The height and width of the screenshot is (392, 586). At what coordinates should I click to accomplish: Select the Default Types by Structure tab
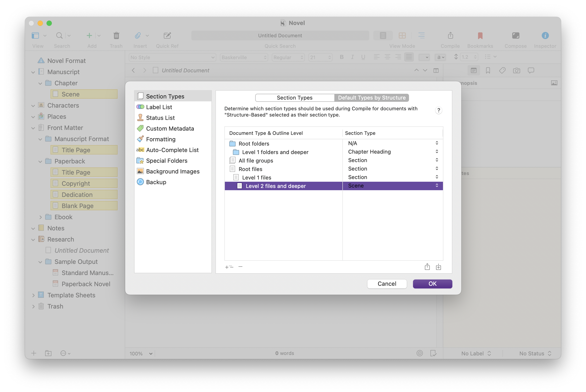372,98
